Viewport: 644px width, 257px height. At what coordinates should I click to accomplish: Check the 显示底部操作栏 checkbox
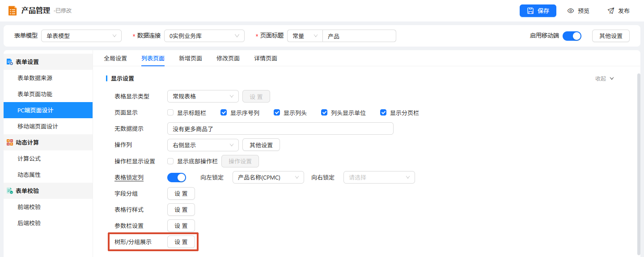(170, 161)
